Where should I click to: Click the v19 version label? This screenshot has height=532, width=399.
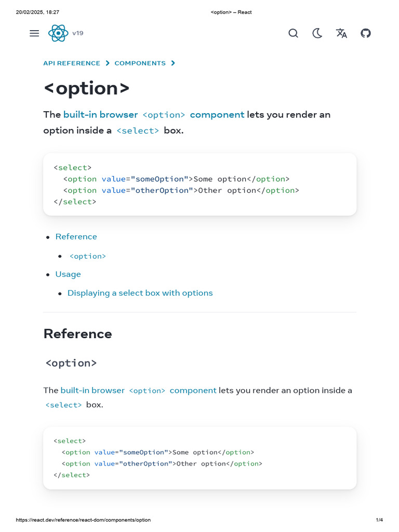point(78,33)
